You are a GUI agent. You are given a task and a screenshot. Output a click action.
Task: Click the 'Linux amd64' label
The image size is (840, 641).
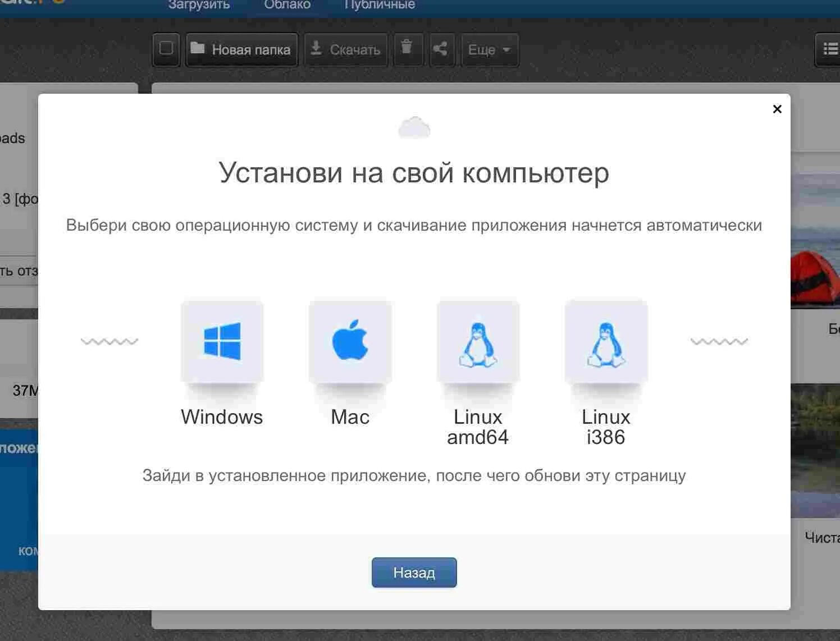(x=478, y=427)
